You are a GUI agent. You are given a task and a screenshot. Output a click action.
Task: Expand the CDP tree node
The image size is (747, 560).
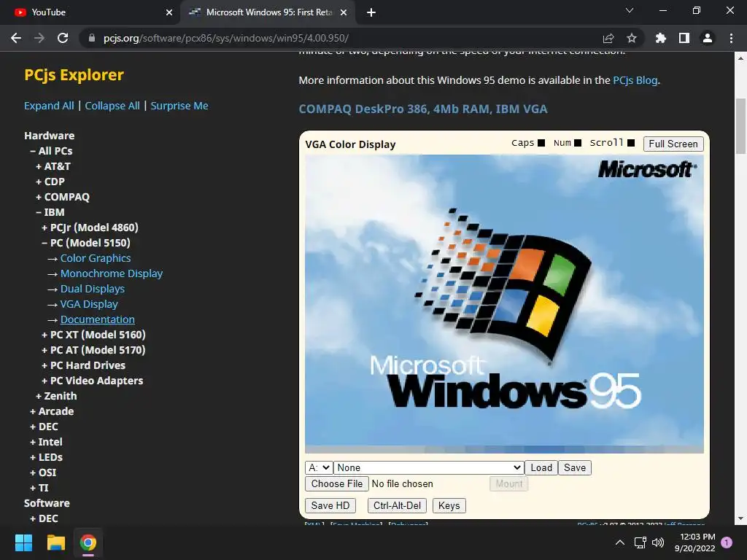click(50, 182)
